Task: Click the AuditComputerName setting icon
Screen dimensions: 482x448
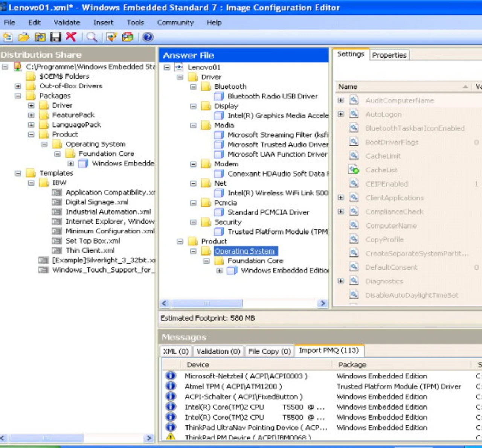Action: tap(354, 100)
